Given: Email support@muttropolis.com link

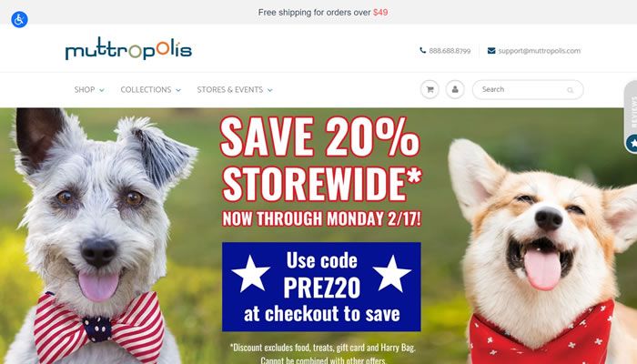Looking at the screenshot, I should tap(539, 51).
